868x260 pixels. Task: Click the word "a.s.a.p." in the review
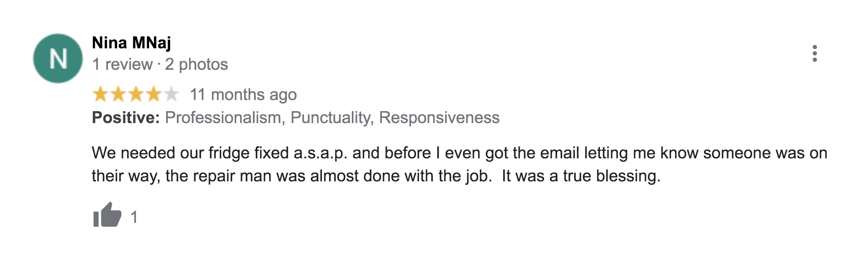(320, 153)
